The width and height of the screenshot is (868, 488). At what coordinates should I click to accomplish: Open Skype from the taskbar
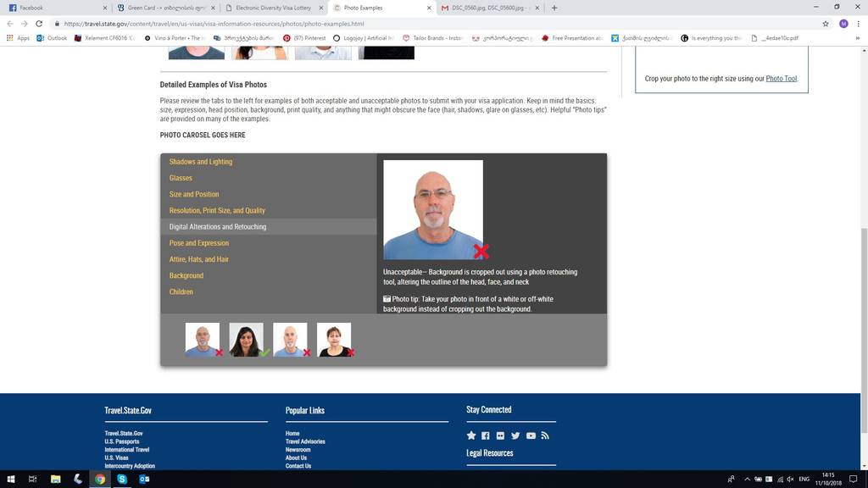coord(122,480)
